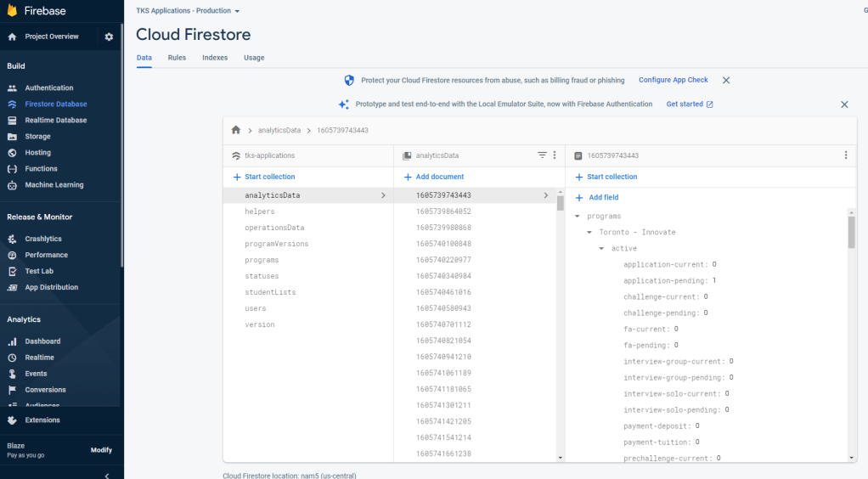The image size is (868, 479).
Task: Switch to the Indexes tab
Action: (x=215, y=58)
